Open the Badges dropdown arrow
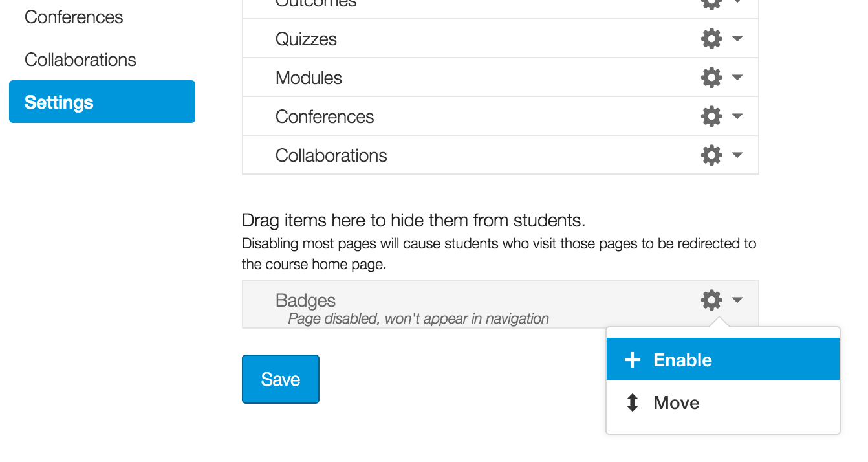868x462 pixels. coord(737,300)
